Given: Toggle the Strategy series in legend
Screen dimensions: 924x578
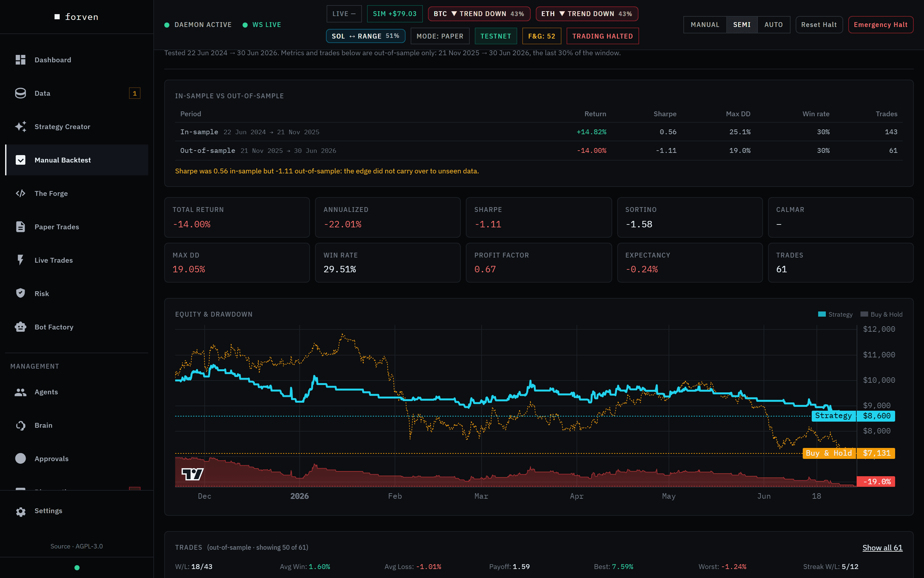Looking at the screenshot, I should click(835, 314).
